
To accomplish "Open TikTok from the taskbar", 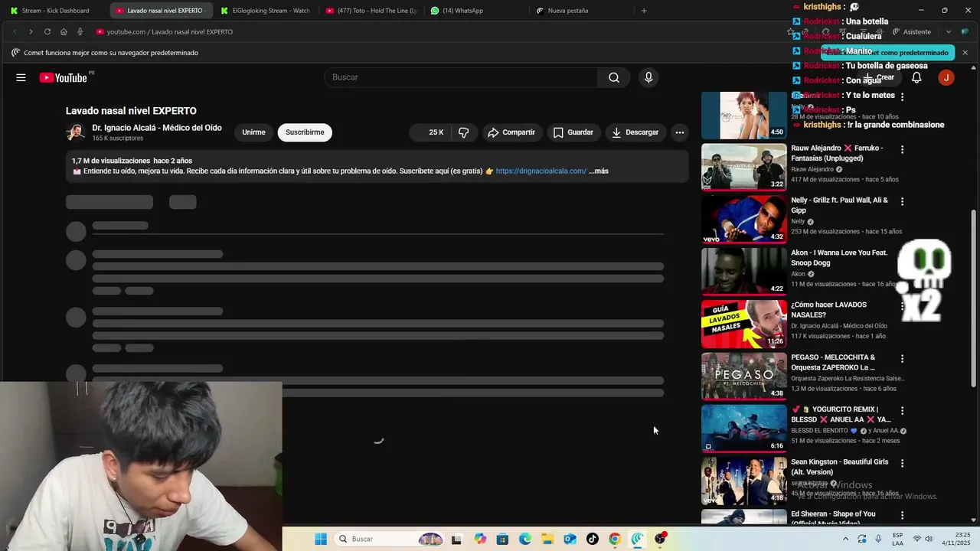I will (x=593, y=539).
